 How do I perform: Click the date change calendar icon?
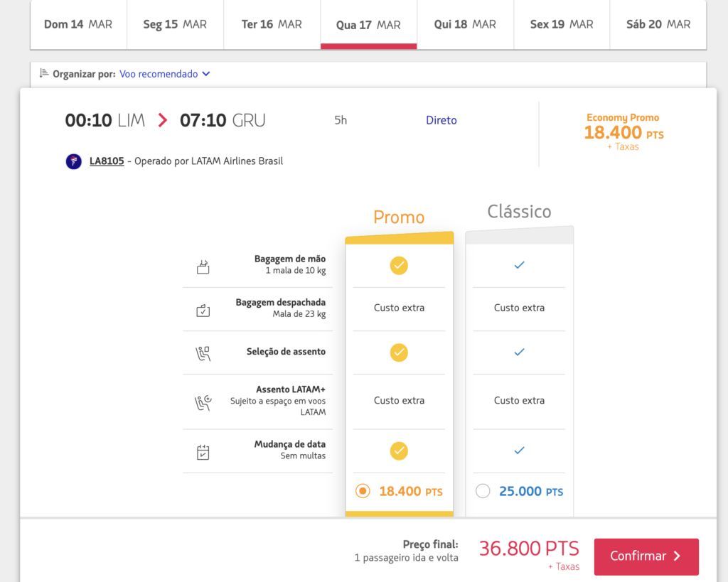pyautogui.click(x=203, y=452)
